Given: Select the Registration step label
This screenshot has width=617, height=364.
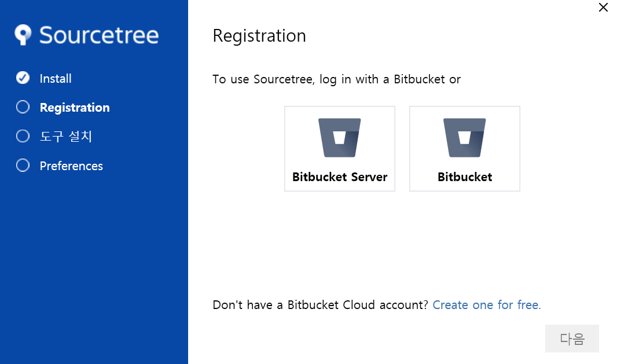Looking at the screenshot, I should point(75,108).
